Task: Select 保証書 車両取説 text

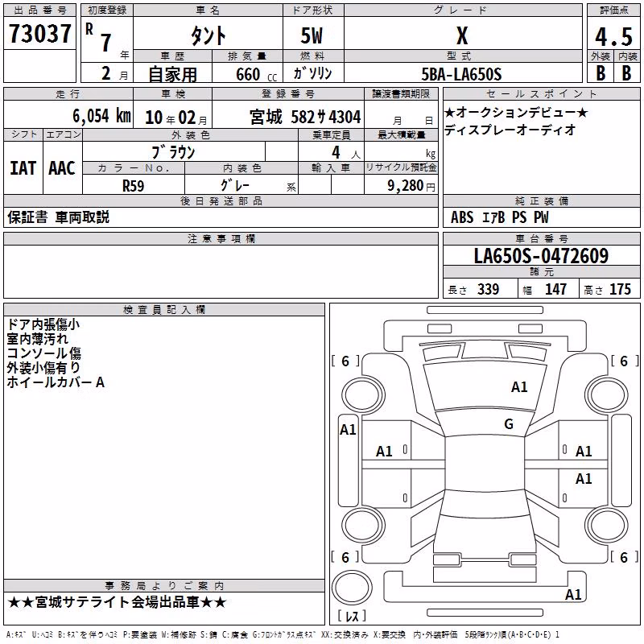Action: (x=58, y=217)
